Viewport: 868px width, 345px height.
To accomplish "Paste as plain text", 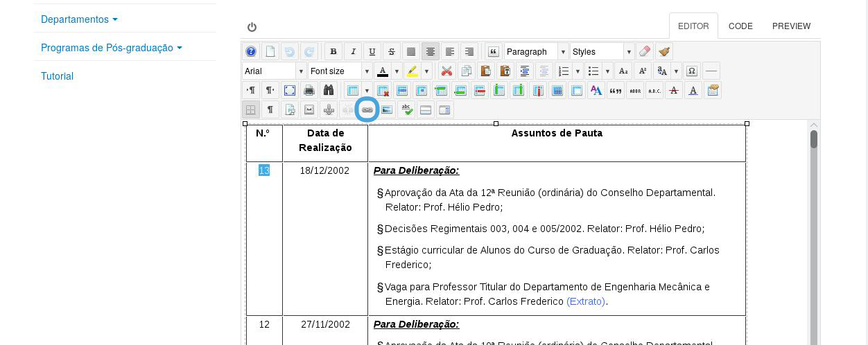I will click(505, 71).
